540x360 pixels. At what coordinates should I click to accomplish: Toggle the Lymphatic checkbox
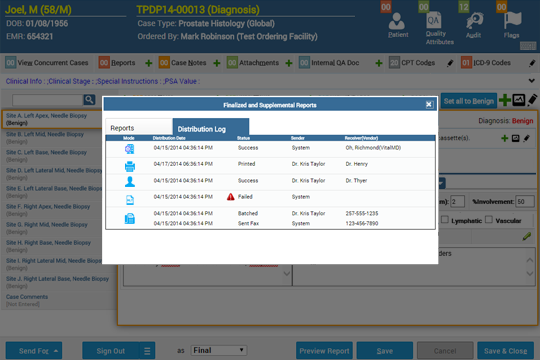tap(445, 219)
